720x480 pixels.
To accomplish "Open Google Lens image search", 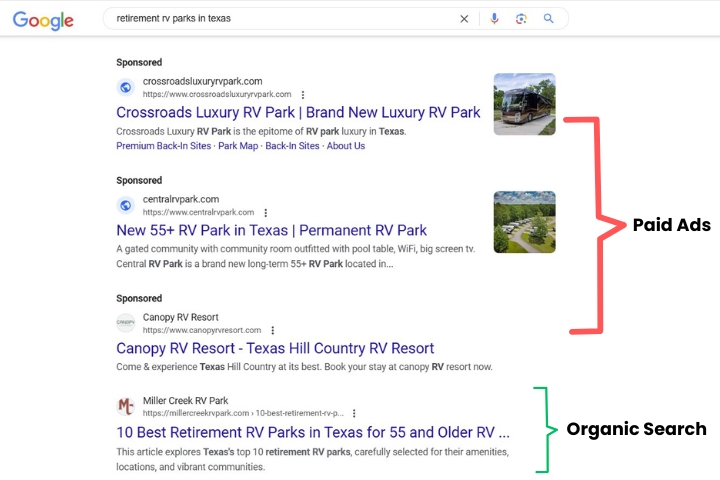I will (x=521, y=19).
